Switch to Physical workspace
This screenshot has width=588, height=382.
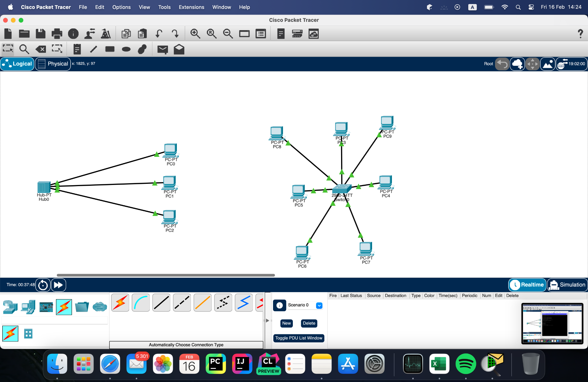(53, 64)
